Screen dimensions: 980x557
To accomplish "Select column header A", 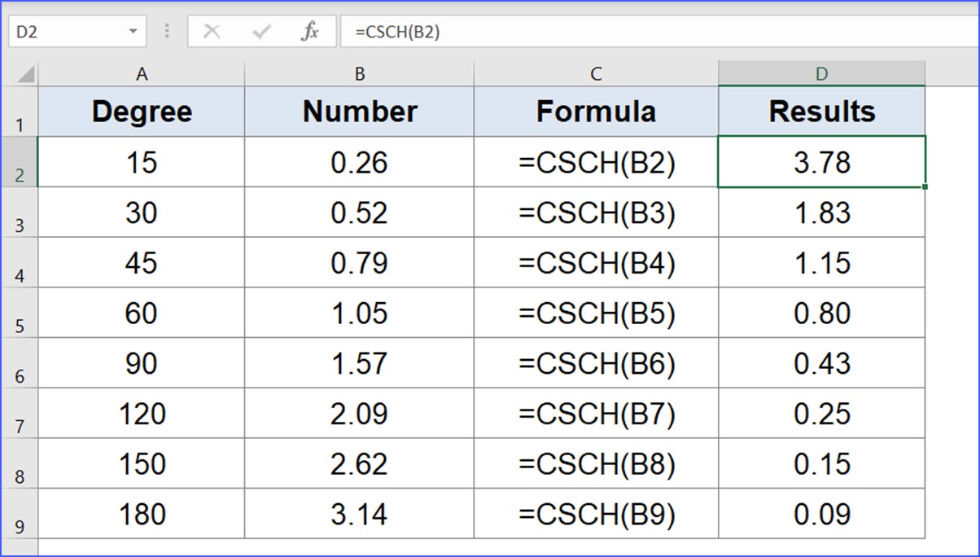I will tap(142, 73).
